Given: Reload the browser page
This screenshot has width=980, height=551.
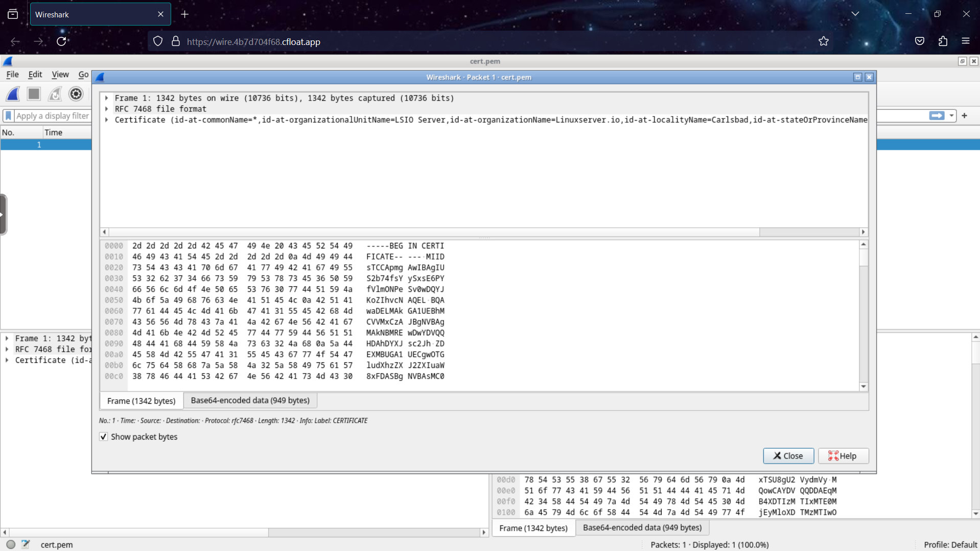Looking at the screenshot, I should 62,41.
